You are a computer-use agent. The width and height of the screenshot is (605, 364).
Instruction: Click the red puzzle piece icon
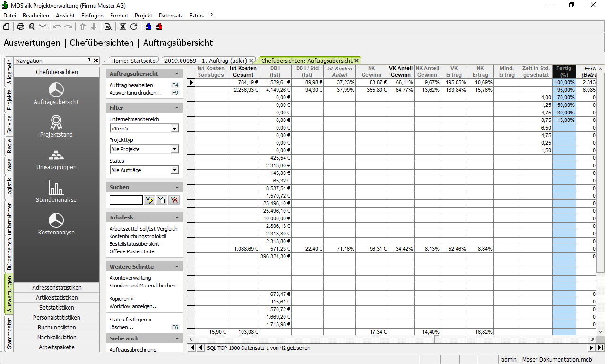pos(159,26)
